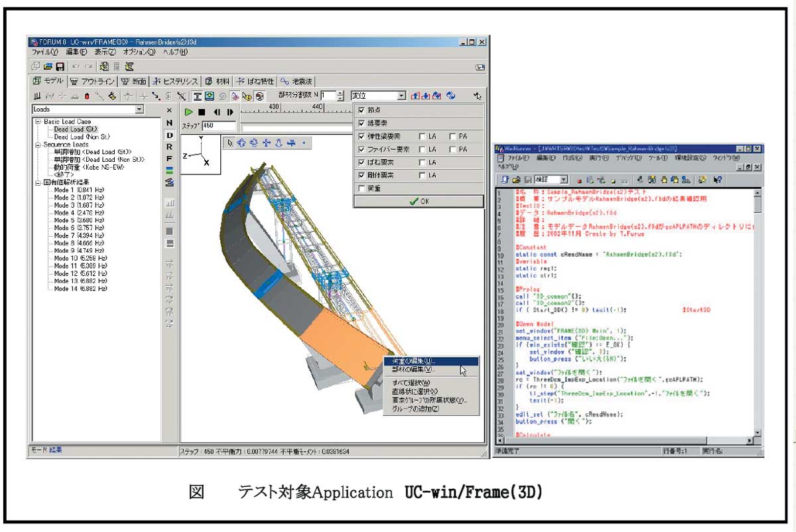
Task: Toggle the ファイバー要素 checkbox
Action: pos(362,150)
